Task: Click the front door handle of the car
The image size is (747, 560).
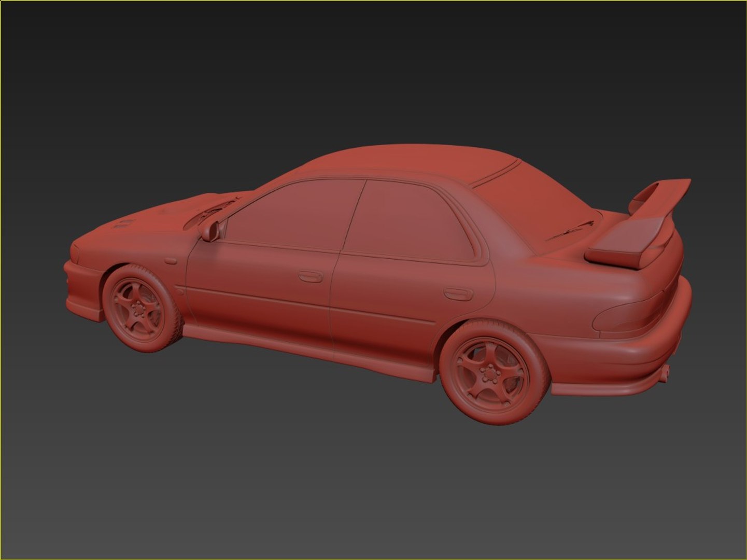Action: coord(311,276)
